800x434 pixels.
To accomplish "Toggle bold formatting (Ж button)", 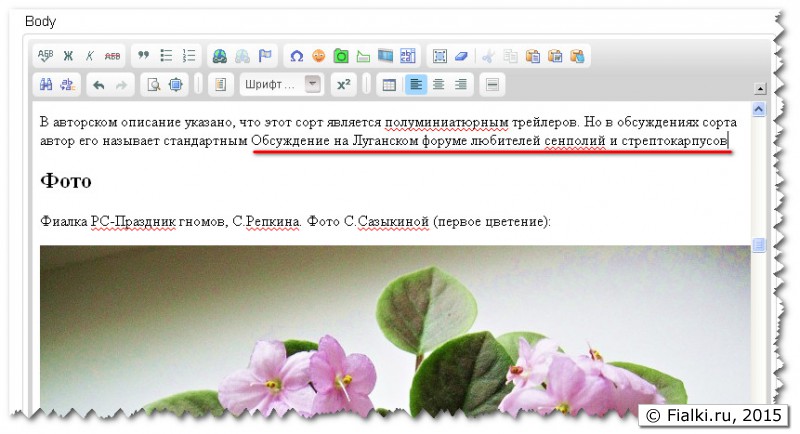I will [69, 56].
